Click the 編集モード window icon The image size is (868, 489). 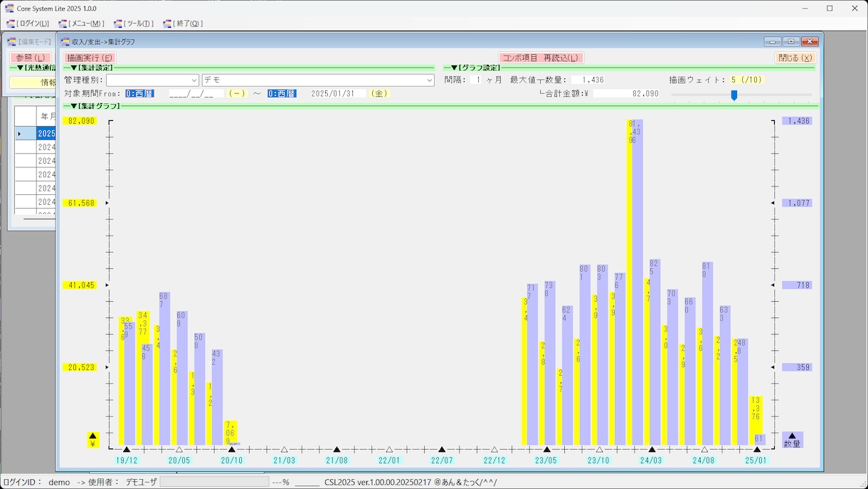[11, 41]
